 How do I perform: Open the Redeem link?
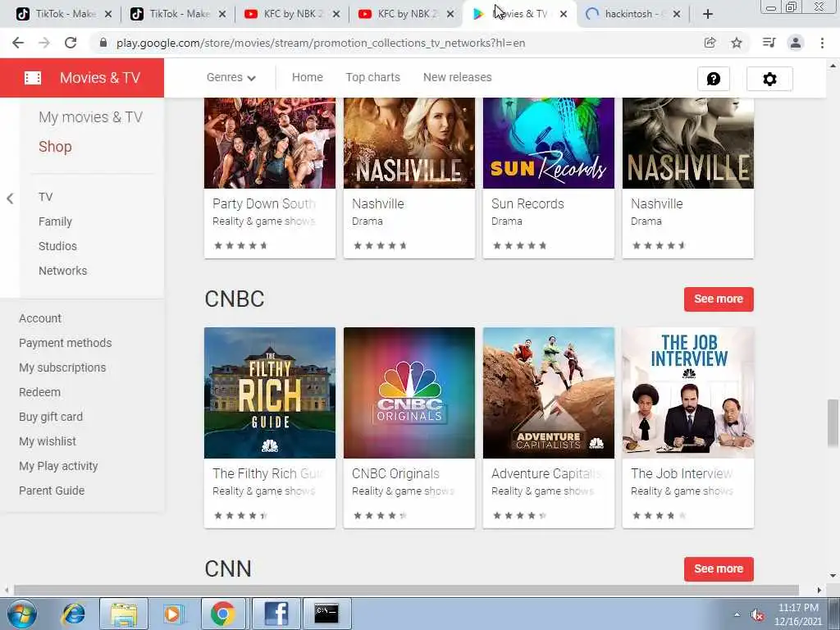coord(39,392)
